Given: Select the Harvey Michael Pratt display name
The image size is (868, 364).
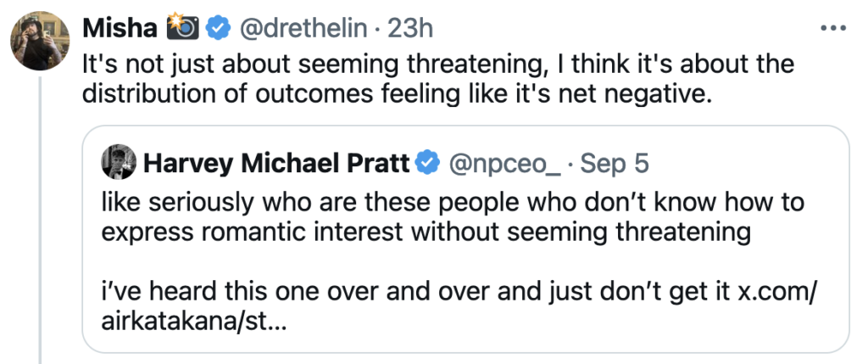Looking at the screenshot, I should pos(276,163).
